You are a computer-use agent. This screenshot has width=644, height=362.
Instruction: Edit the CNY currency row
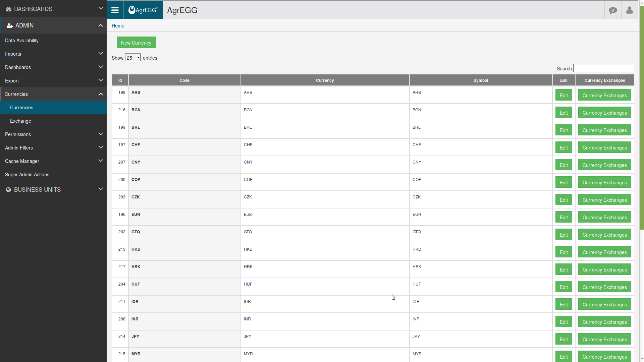(564, 165)
